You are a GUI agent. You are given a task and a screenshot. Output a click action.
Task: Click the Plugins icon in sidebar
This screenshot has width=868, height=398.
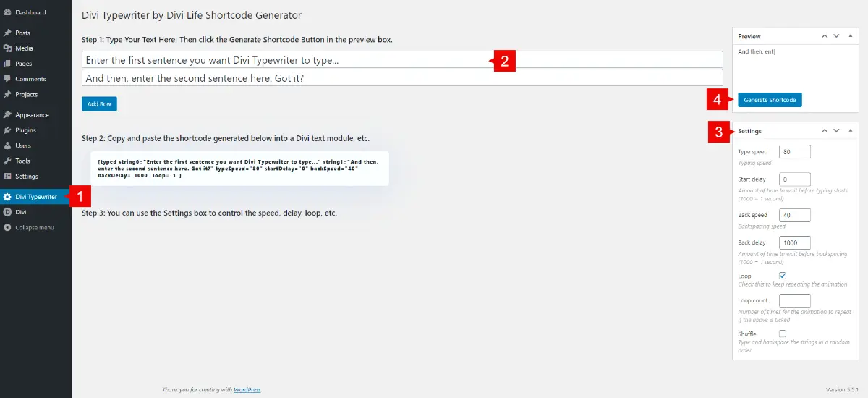[x=7, y=130]
